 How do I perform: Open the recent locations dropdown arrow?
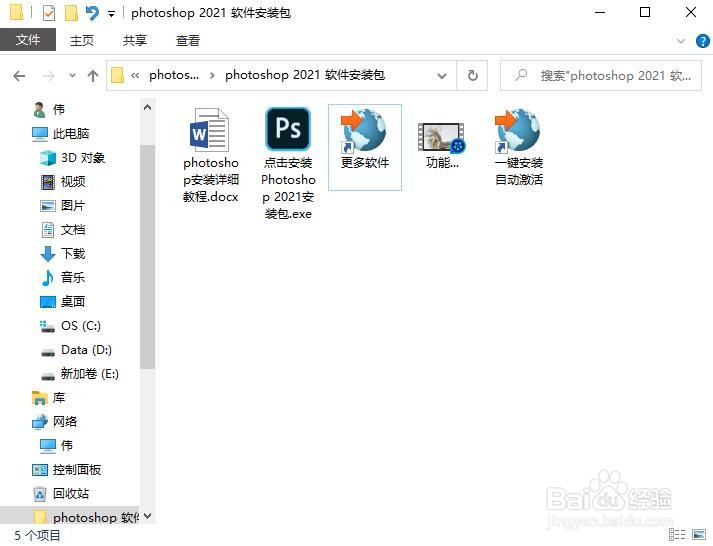(x=72, y=75)
